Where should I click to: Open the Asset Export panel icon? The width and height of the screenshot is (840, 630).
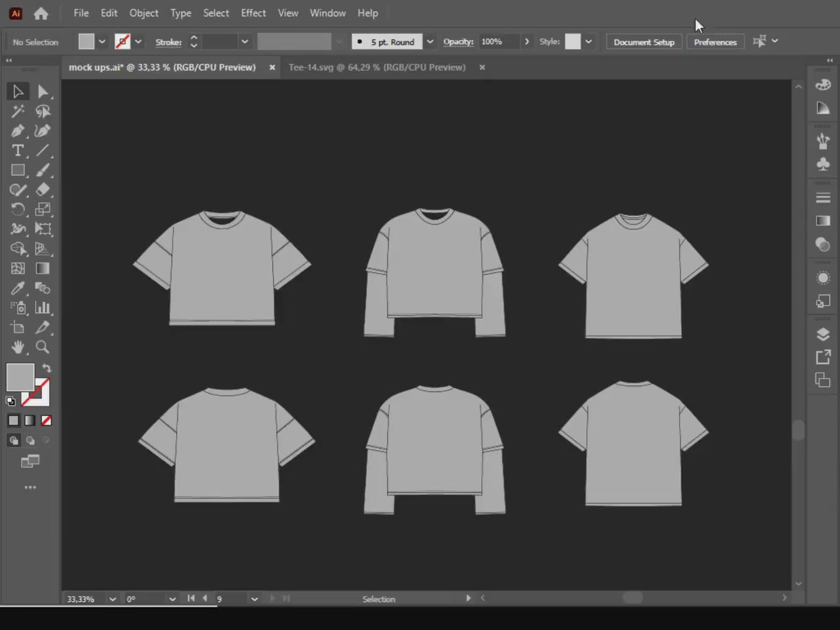tap(823, 357)
